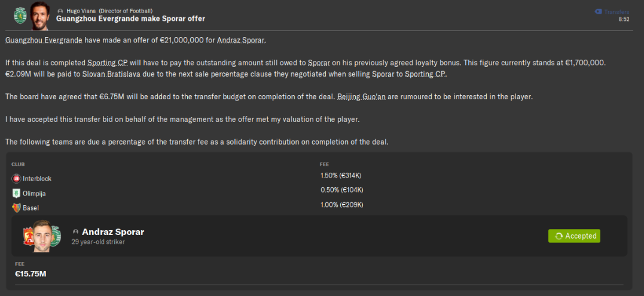Click the Olimpija club badge
The image size is (644, 296).
[16, 194]
